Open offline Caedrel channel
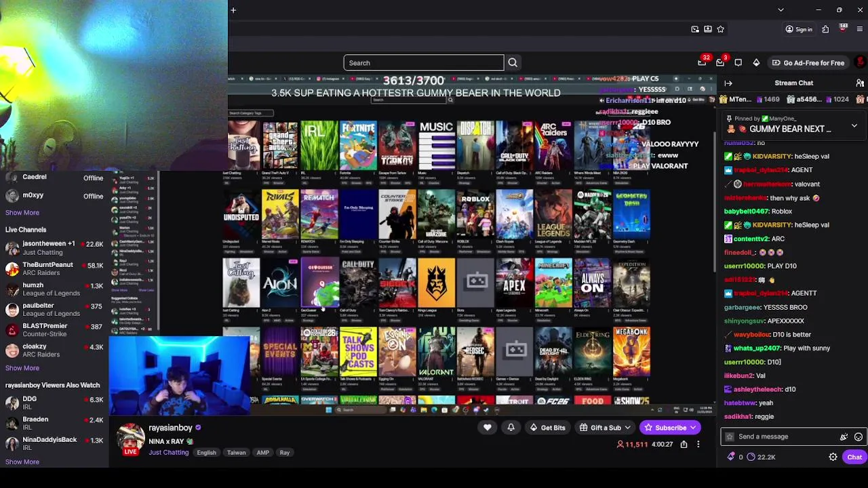This screenshot has height=488, width=868. (x=54, y=178)
